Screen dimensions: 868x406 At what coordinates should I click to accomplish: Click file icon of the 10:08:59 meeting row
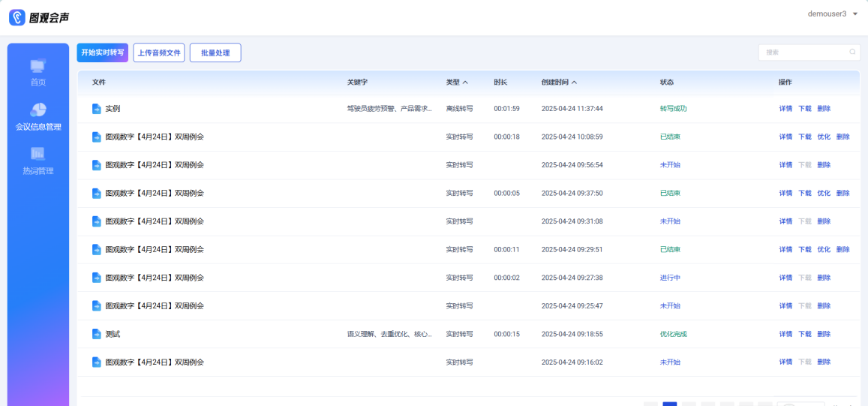click(x=96, y=137)
